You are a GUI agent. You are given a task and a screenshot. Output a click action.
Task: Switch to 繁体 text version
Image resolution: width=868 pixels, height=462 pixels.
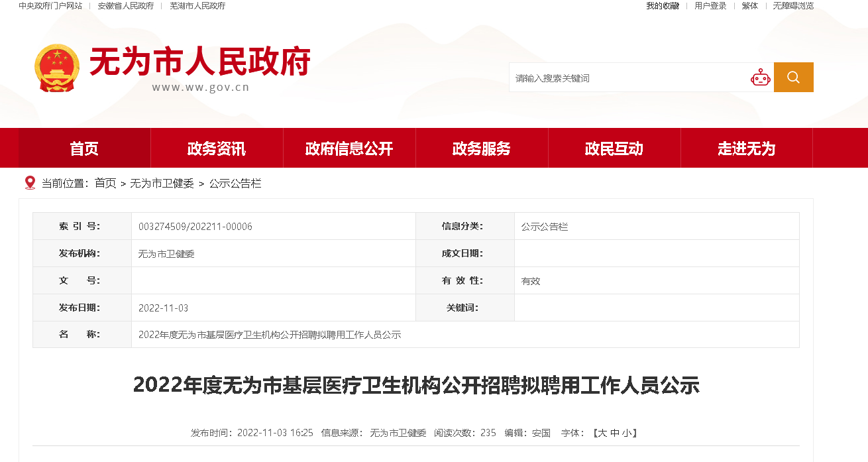pyautogui.click(x=750, y=6)
